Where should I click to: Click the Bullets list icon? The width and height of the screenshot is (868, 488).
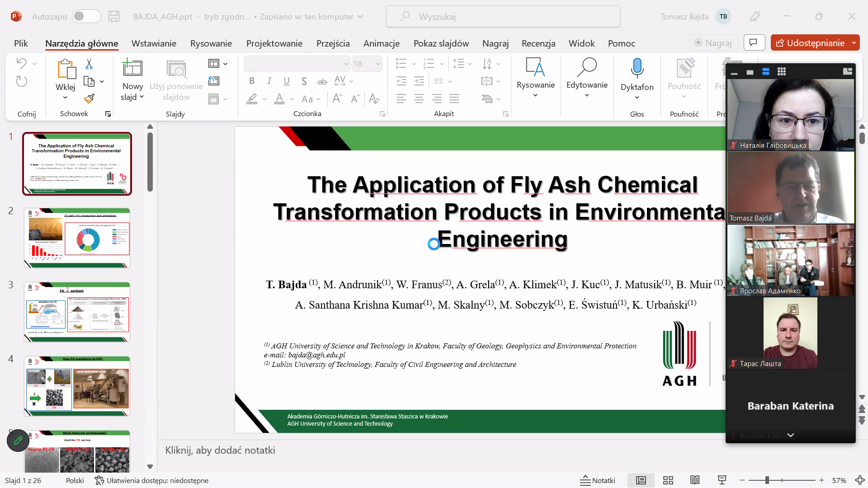[x=401, y=64]
